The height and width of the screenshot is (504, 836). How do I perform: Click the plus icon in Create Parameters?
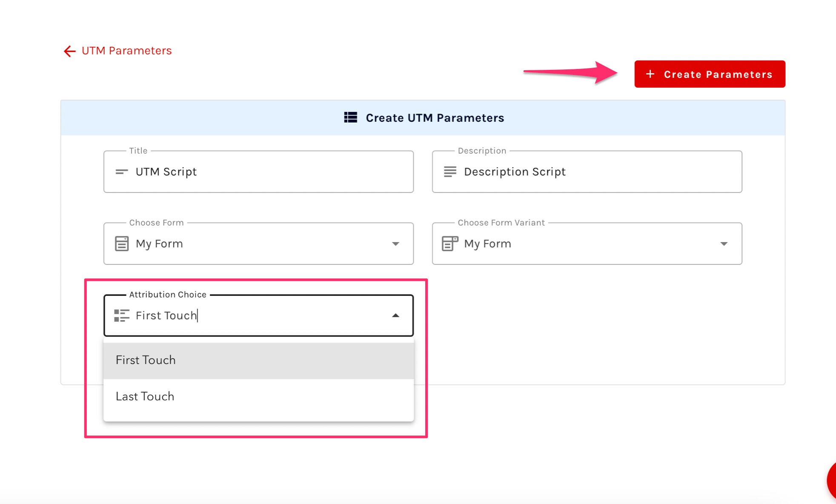coord(650,74)
